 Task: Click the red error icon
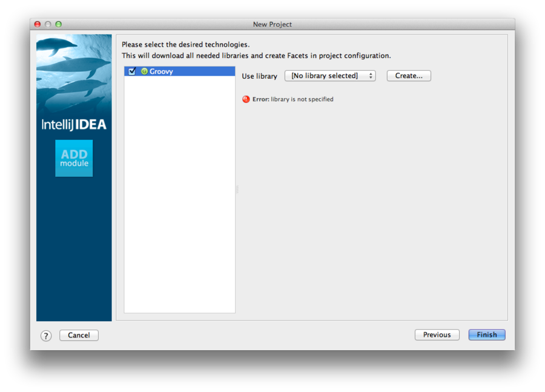[246, 99]
